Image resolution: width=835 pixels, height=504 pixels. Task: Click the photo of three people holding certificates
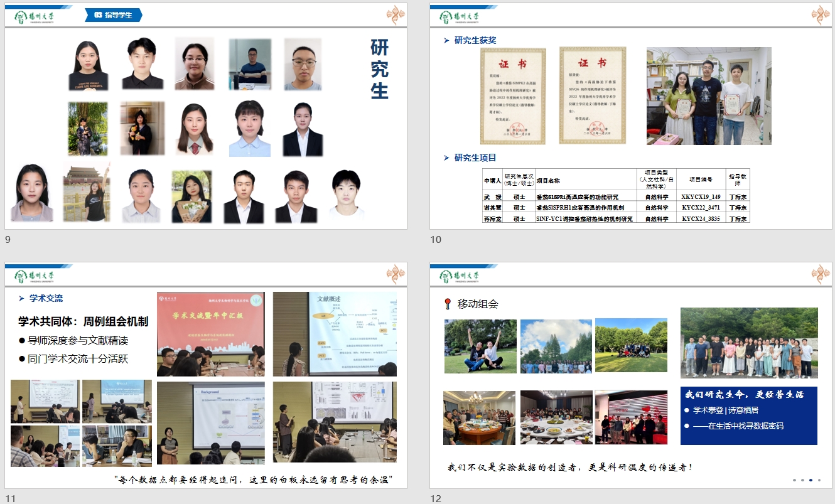click(709, 96)
